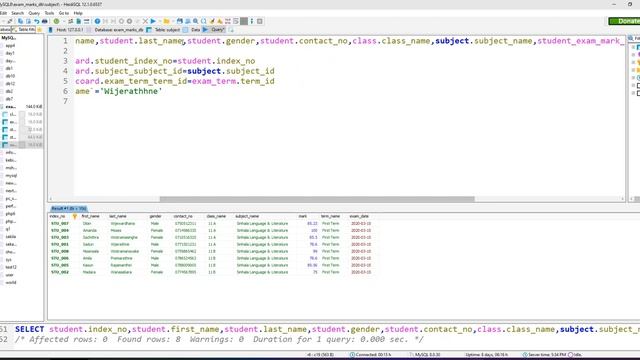Viewport: 640px width, 360px height.
Task: Click the magnifier find text icon in the toolbar
Action: coord(196,21)
